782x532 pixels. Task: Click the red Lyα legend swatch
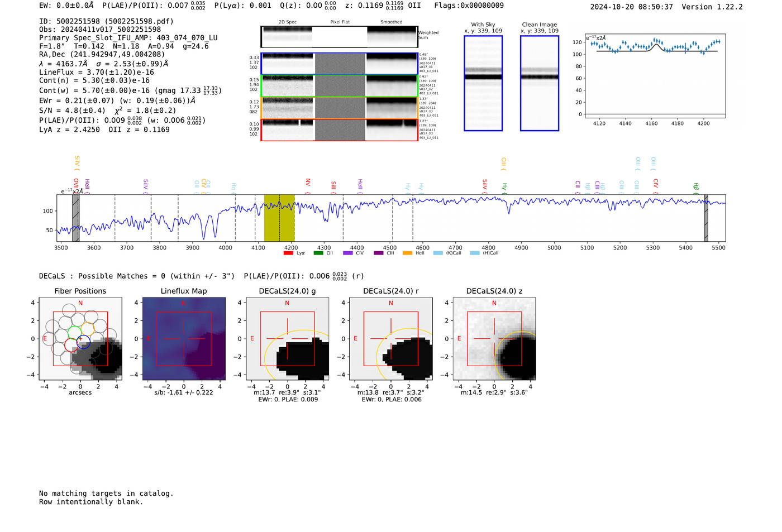(x=288, y=253)
